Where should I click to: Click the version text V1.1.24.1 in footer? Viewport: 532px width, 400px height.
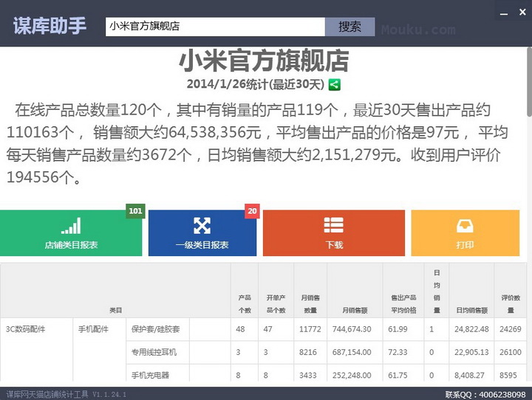coord(109,394)
